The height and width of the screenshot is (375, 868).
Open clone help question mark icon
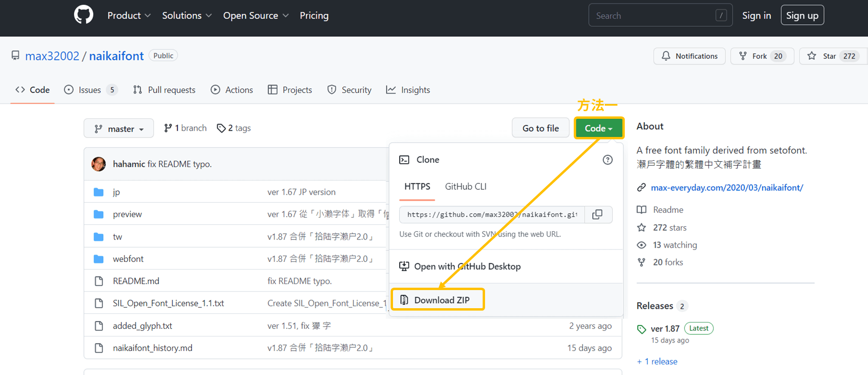coord(607,160)
